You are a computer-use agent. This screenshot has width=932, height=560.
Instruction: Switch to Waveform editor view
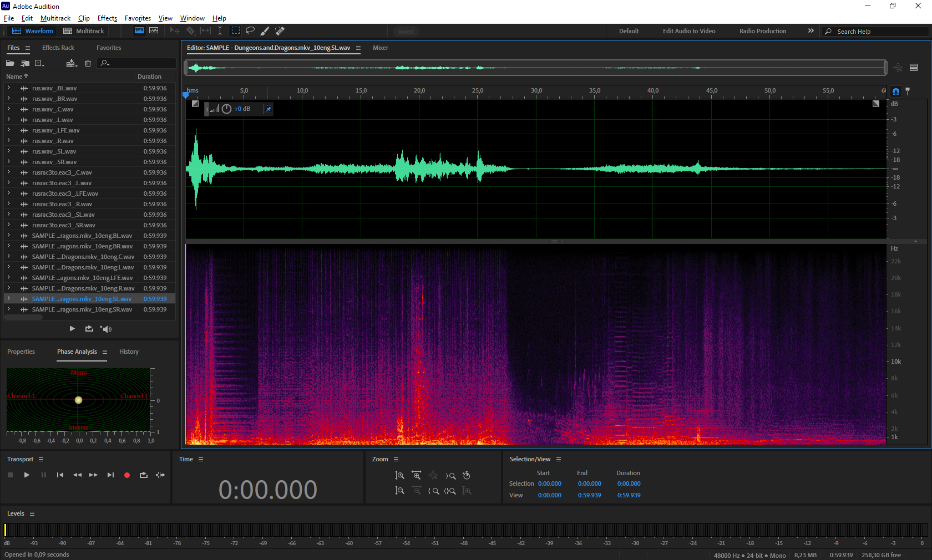33,31
